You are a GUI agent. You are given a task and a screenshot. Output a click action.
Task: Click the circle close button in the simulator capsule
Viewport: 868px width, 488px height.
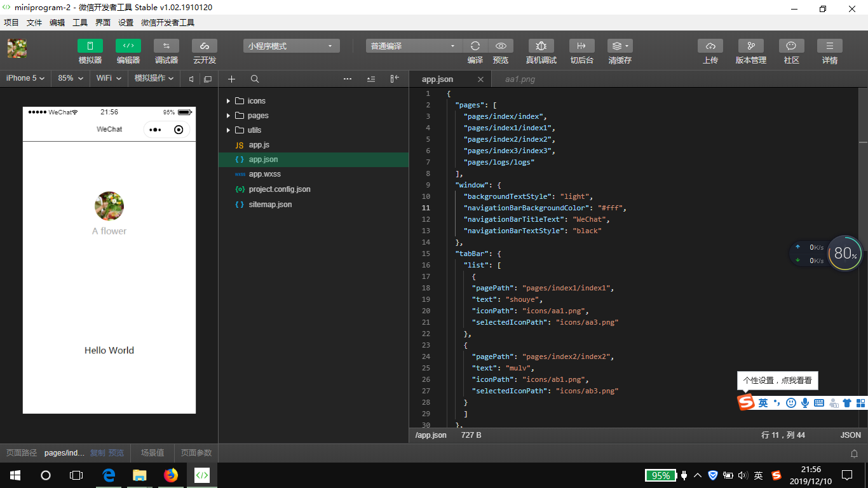coord(179,130)
